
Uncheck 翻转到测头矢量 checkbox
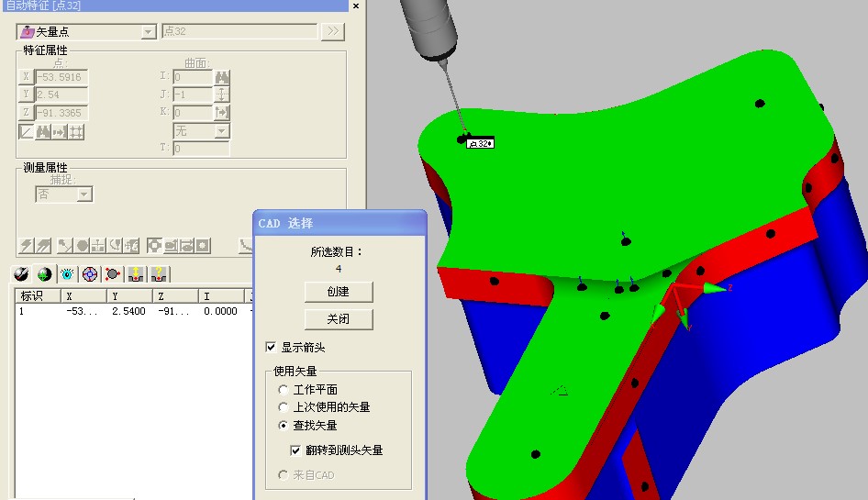click(295, 450)
